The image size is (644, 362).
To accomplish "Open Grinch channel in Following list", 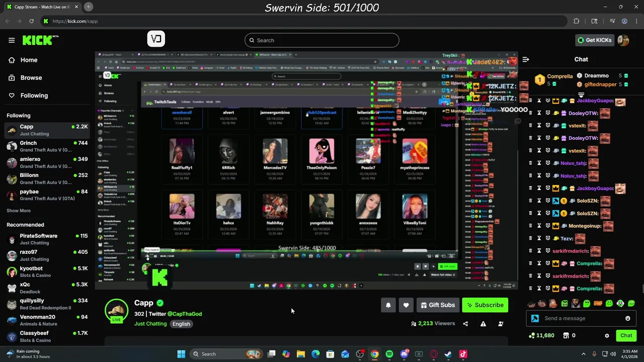I will click(47, 146).
